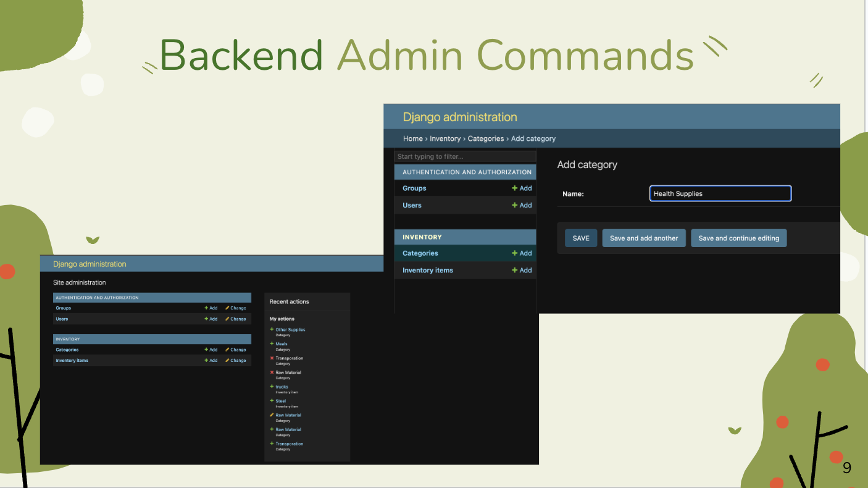
Task: Open Authentication and Authorization header in sidebar
Action: (x=467, y=172)
